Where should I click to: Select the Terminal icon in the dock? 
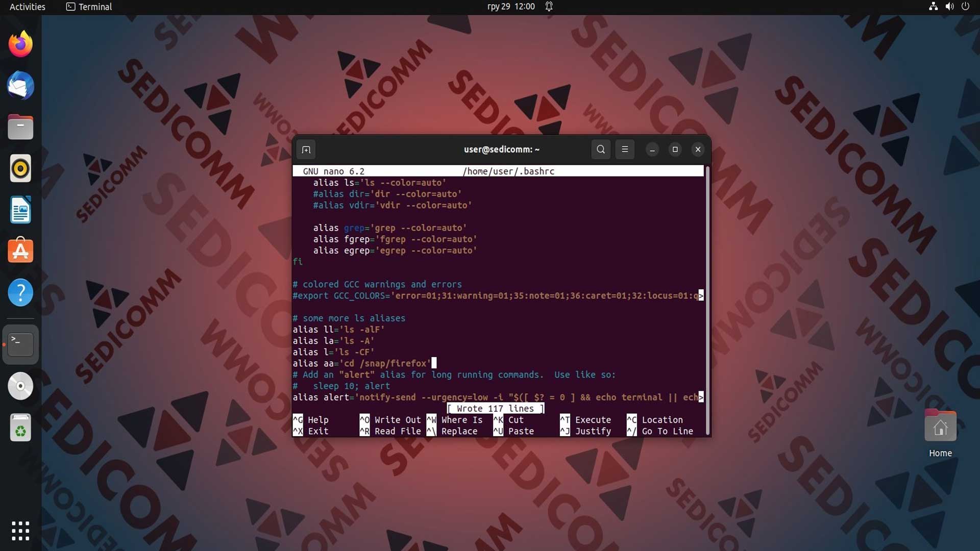[x=20, y=344]
